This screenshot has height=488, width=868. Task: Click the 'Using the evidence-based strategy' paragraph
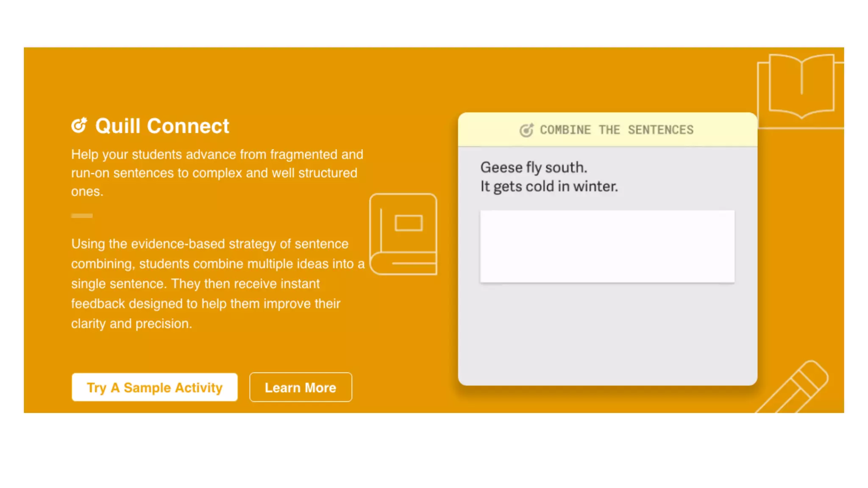pos(217,283)
